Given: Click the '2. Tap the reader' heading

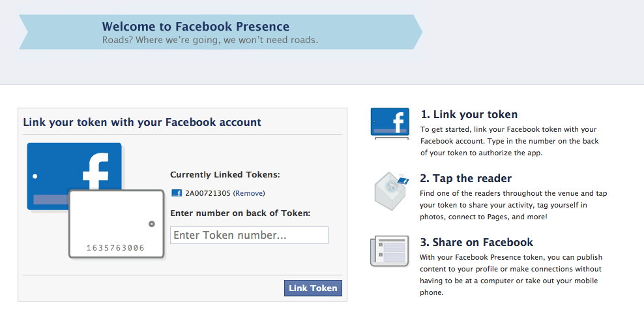Looking at the screenshot, I should click(466, 178).
